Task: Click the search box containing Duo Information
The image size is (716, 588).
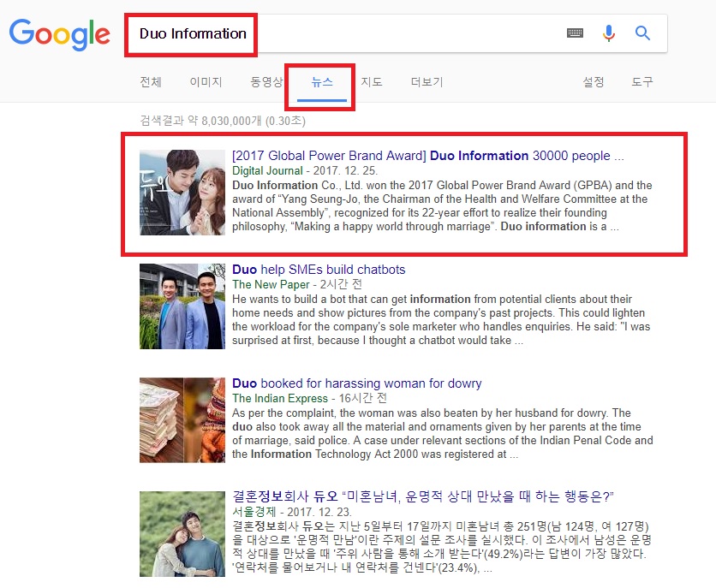Action: [396, 33]
